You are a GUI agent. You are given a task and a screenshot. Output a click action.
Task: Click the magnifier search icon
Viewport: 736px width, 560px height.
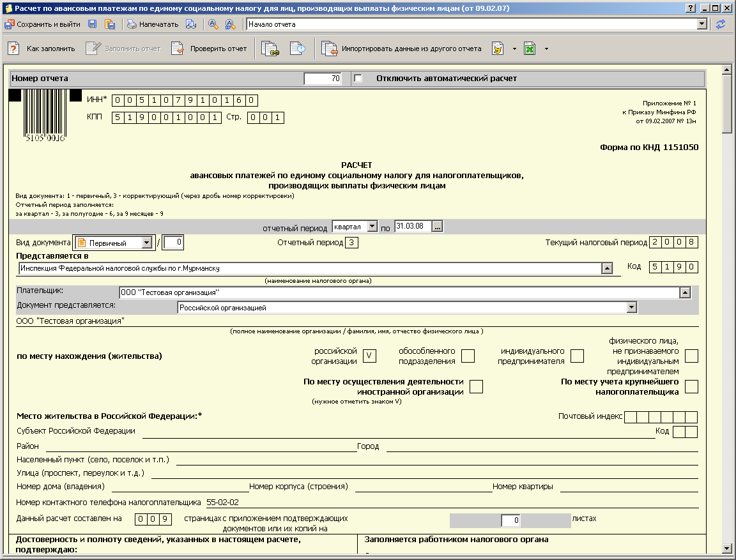click(213, 24)
